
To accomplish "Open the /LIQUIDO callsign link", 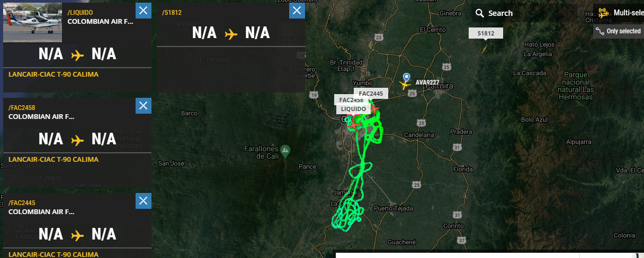I will click(80, 12).
